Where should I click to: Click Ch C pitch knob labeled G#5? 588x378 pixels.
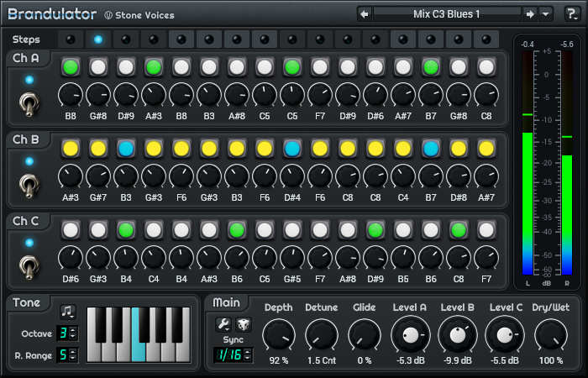pyautogui.click(x=292, y=258)
